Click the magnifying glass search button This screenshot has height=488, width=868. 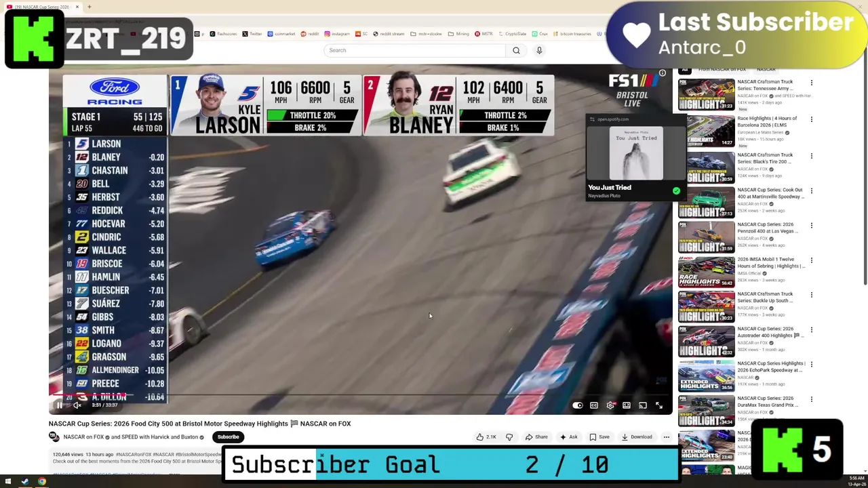516,50
